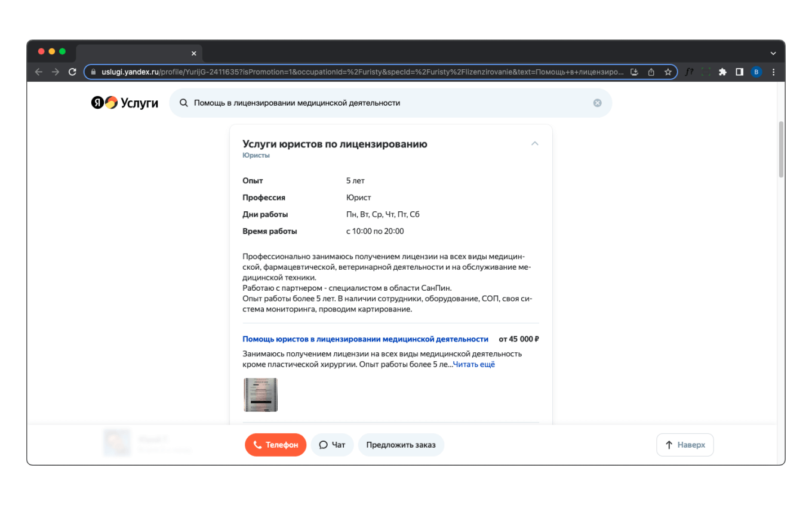The height and width of the screenshot is (505, 812).
Task: Click the page vertical scrollbar
Action: click(781, 149)
